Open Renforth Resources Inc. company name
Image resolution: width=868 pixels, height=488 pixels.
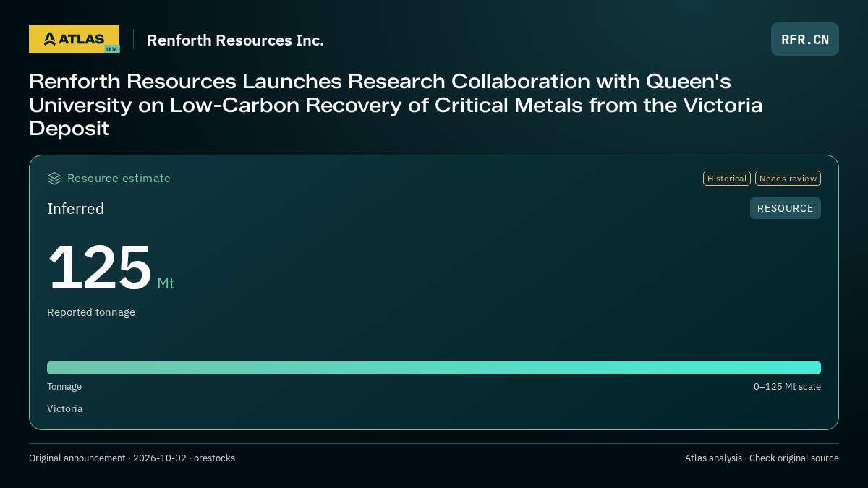click(x=236, y=40)
